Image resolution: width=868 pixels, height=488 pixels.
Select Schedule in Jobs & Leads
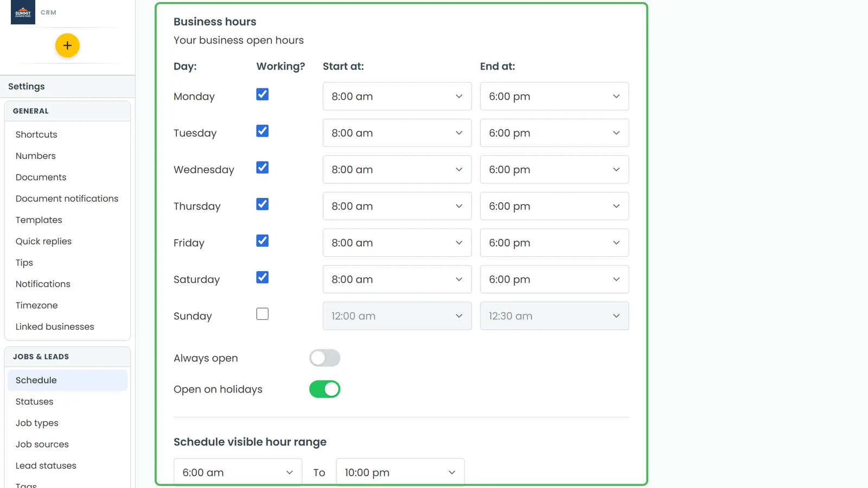click(x=67, y=381)
